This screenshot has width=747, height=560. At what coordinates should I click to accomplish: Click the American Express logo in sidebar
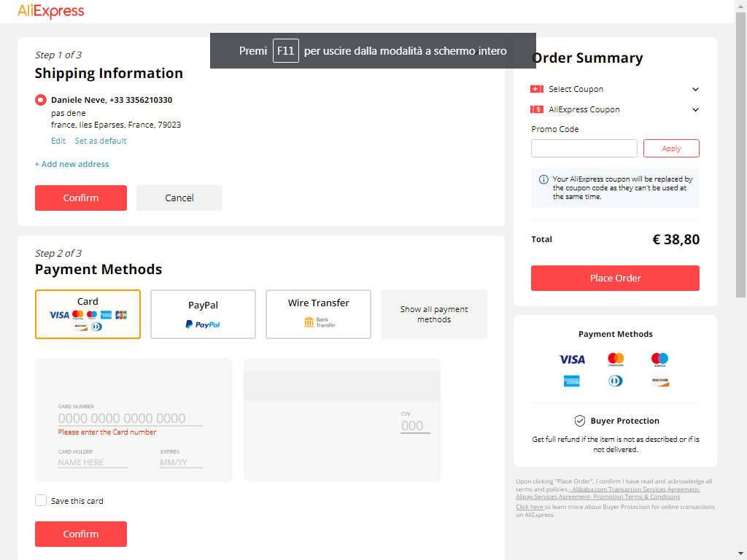point(572,381)
